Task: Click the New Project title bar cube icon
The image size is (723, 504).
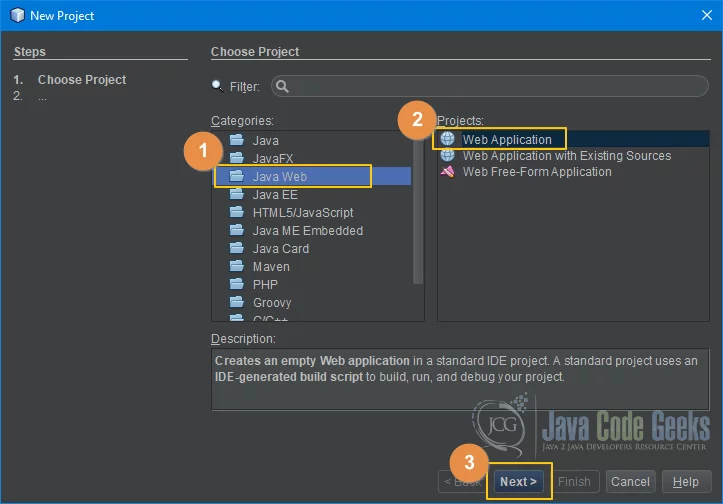Action: coord(17,15)
